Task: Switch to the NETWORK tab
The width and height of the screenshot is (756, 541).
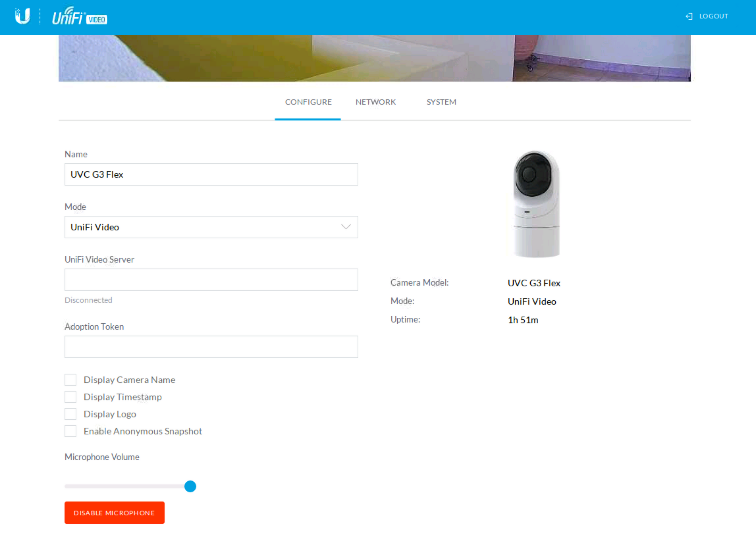Action: click(375, 102)
